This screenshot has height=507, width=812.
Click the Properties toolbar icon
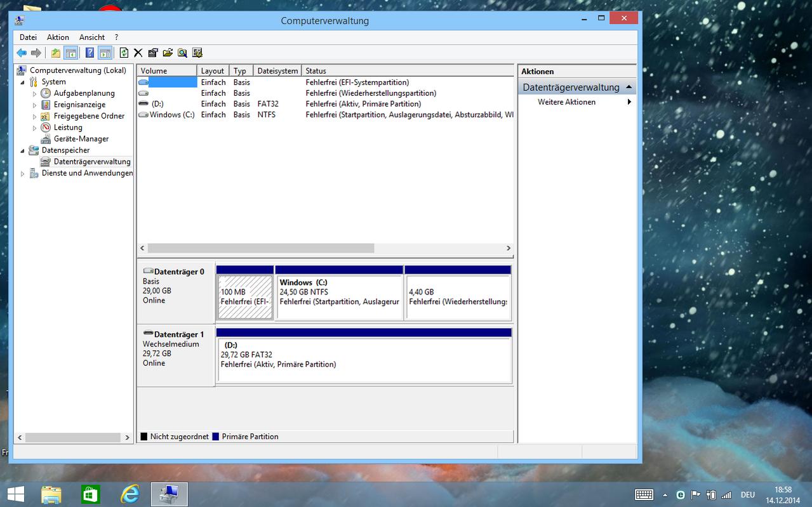pos(152,53)
